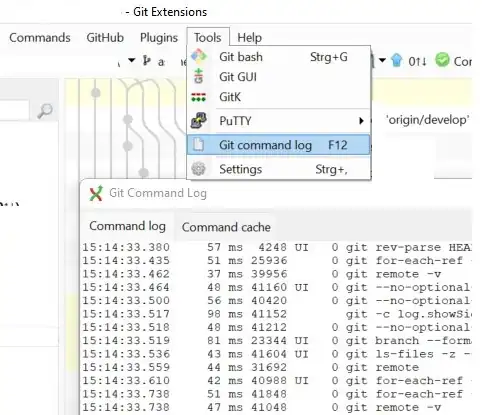
Task: Click the blue pull arrow icon
Action: [397, 61]
